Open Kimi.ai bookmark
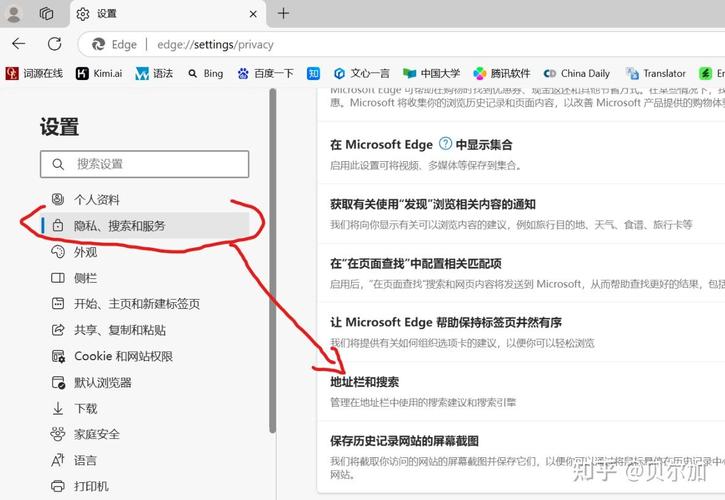 pos(99,73)
